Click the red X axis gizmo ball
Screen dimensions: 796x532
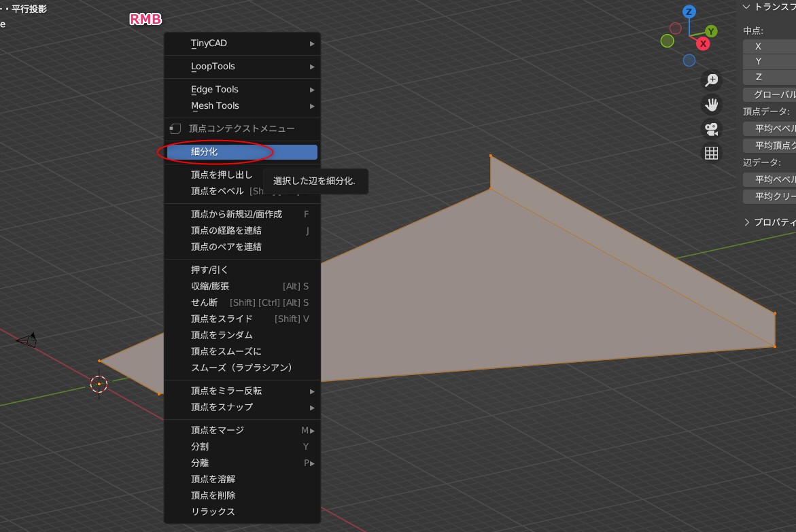click(x=703, y=43)
